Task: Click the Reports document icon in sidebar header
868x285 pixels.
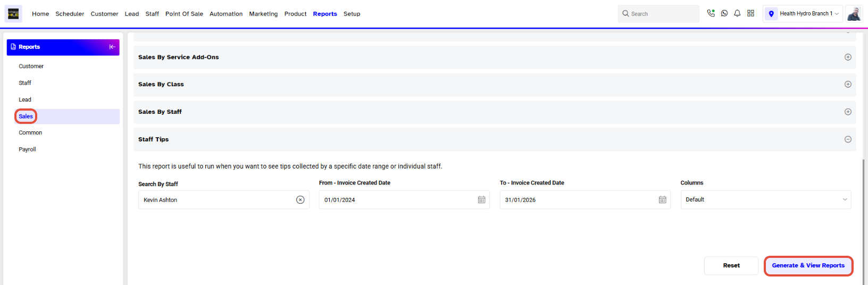Action: click(13, 47)
